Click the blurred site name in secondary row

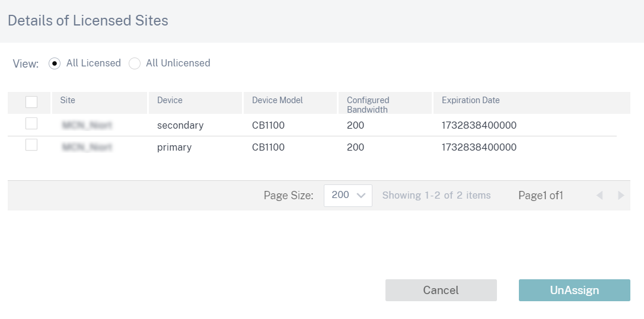tap(87, 125)
